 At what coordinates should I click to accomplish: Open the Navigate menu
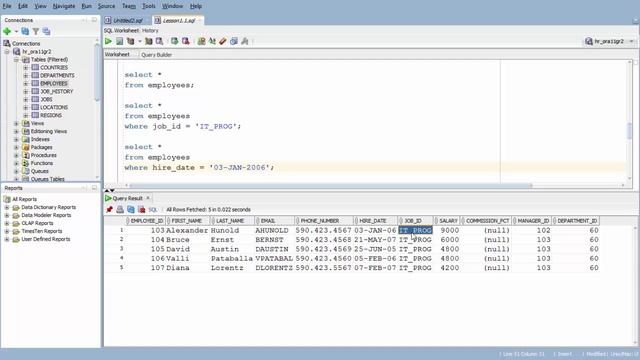[64, 6]
